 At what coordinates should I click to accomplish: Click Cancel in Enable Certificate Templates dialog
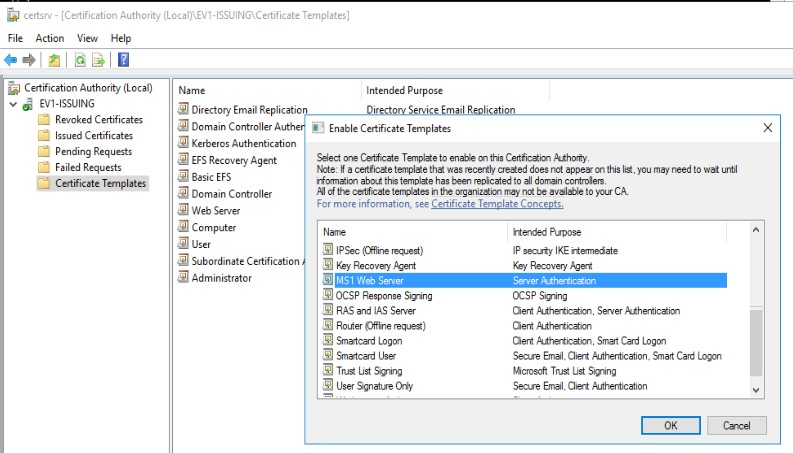[736, 426]
